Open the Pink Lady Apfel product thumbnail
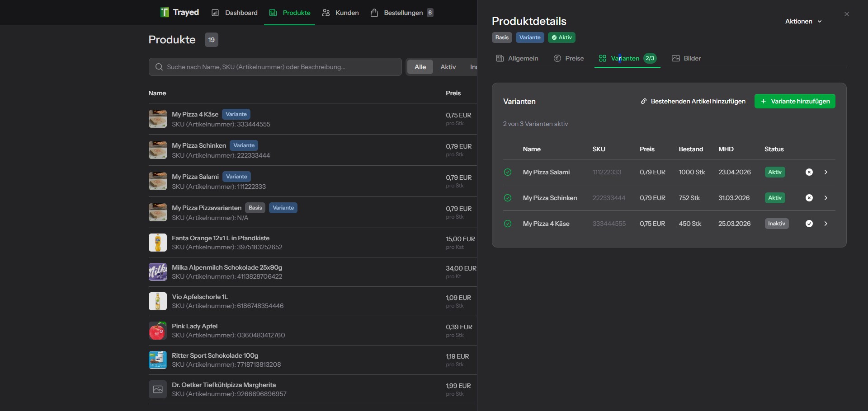Screen dimensions: 868x411 tap(157, 330)
